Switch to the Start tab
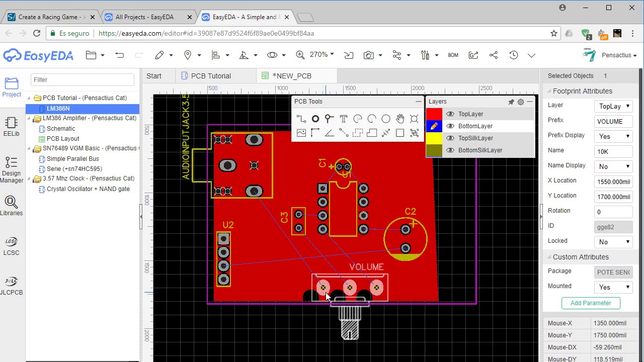 point(154,76)
